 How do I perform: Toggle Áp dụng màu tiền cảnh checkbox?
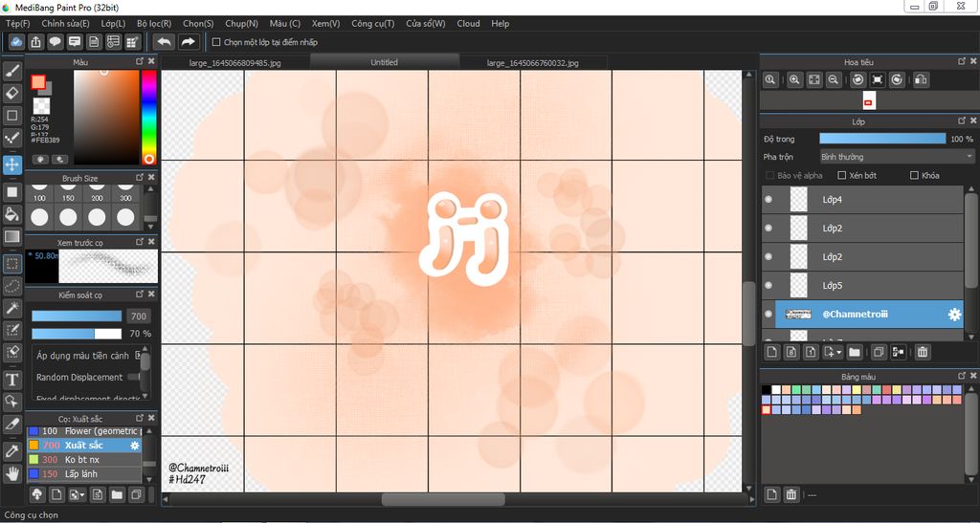click(138, 355)
